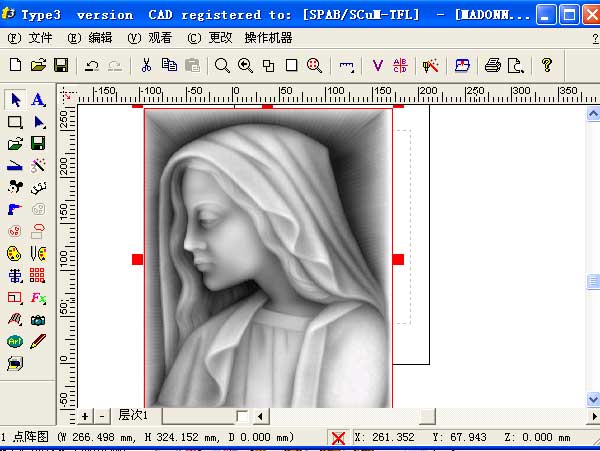Screen dimensions: 600x451
Task: Select the node edit arrow tool
Action: point(39,122)
